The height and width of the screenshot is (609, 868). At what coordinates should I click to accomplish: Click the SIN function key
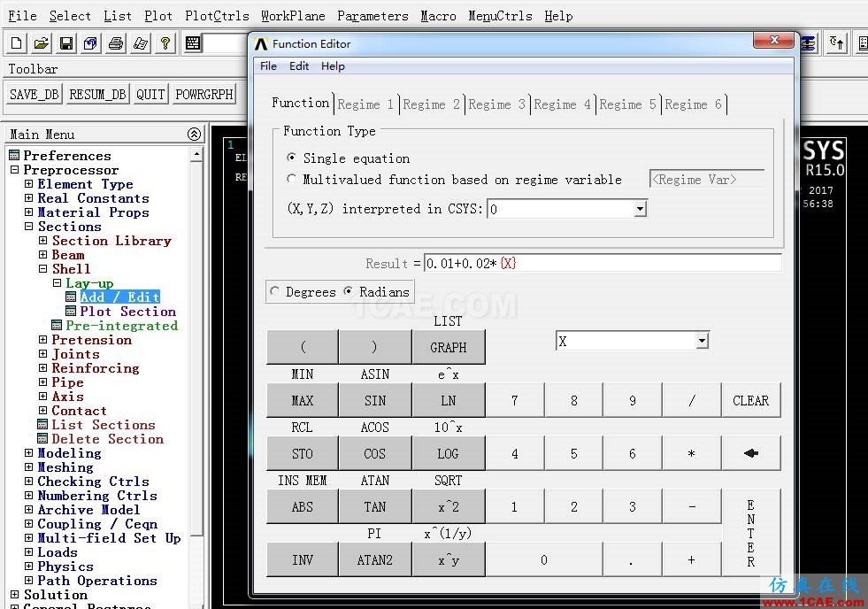coord(375,400)
